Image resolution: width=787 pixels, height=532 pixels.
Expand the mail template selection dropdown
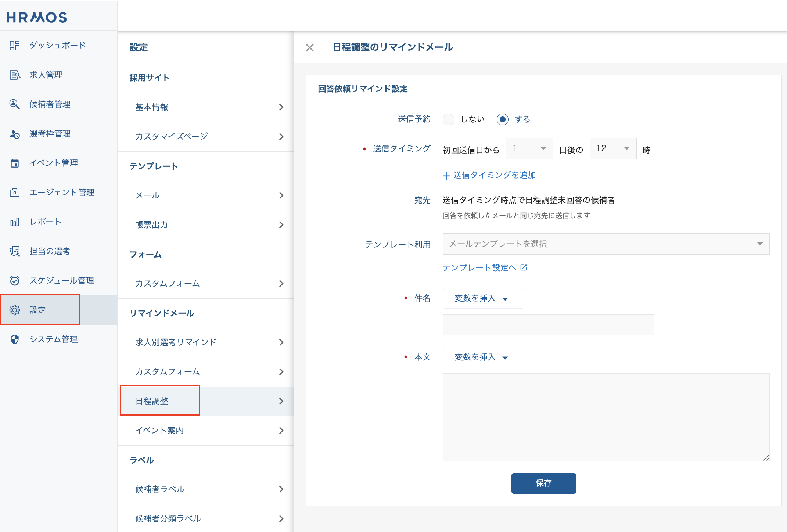(605, 244)
